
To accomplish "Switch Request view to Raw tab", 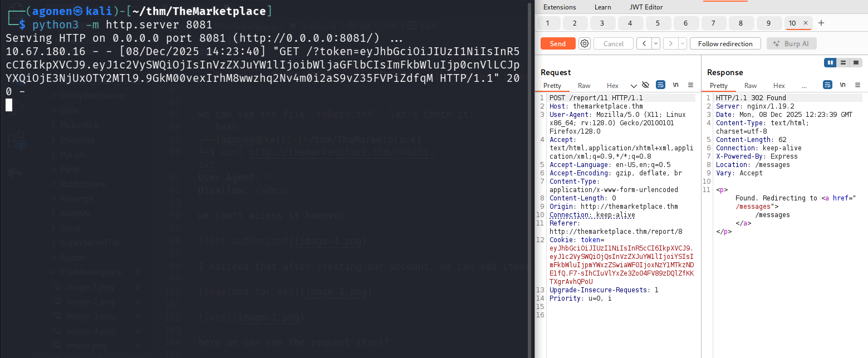I will (x=584, y=86).
